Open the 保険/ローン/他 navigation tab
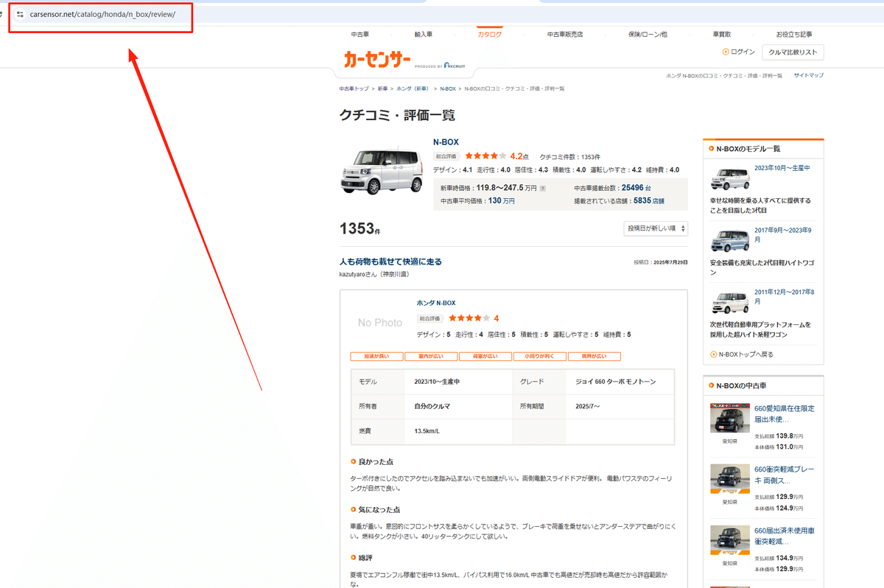This screenshot has height=588, width=884. 648,35
